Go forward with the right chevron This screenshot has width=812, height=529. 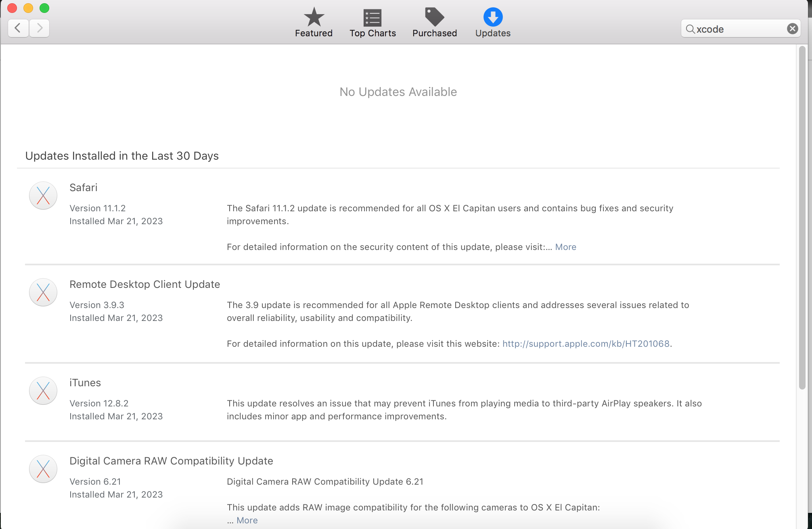40,28
